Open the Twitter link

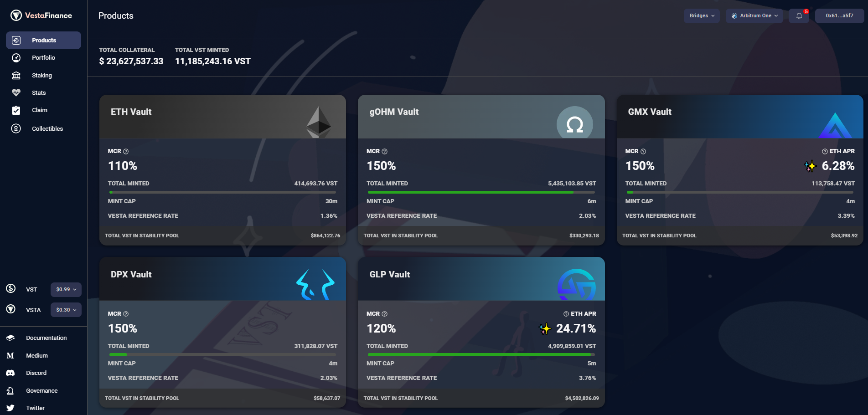tap(35, 408)
